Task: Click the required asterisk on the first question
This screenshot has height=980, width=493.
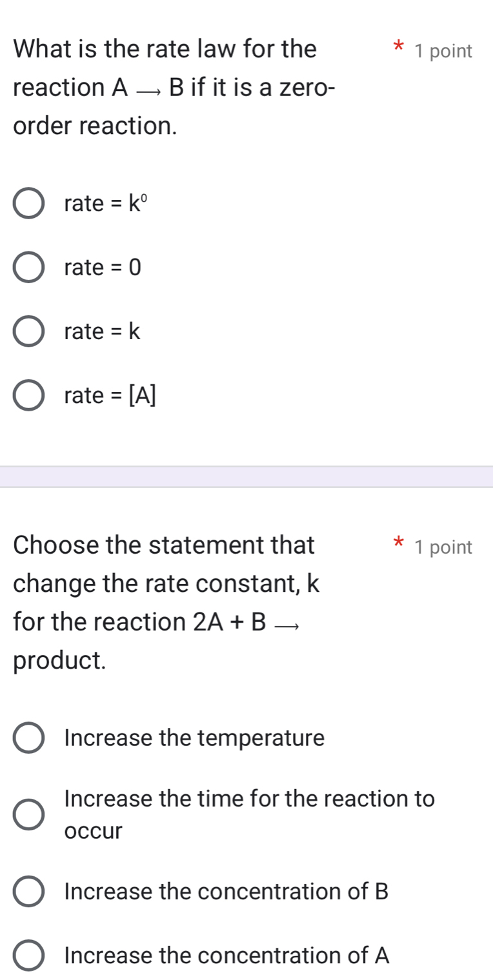Action: click(399, 47)
